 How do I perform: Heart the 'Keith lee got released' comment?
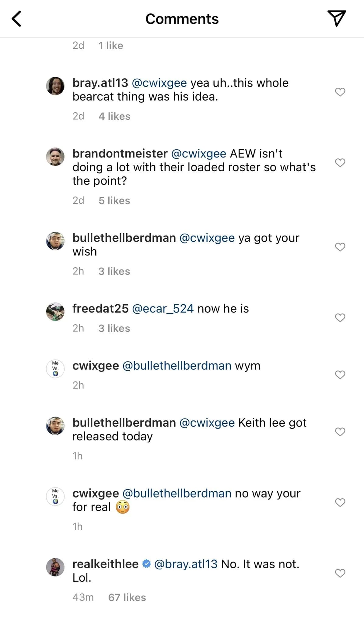[340, 432]
